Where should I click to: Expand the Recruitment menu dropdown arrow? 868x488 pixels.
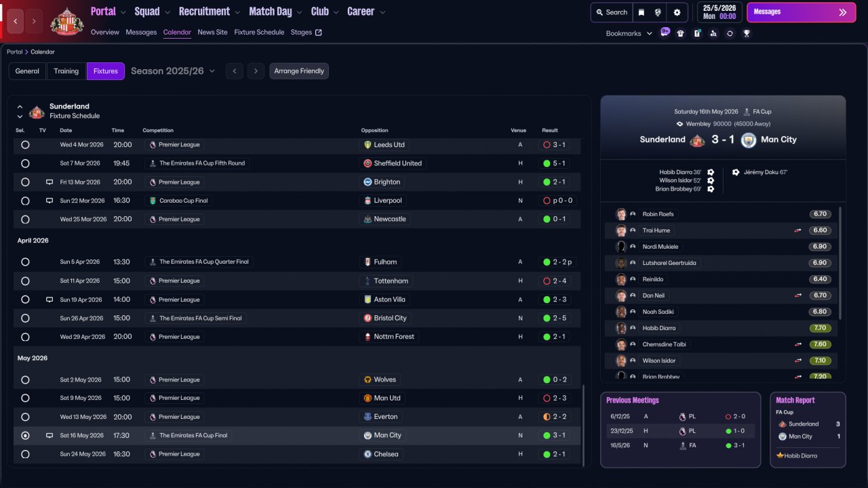tap(237, 12)
